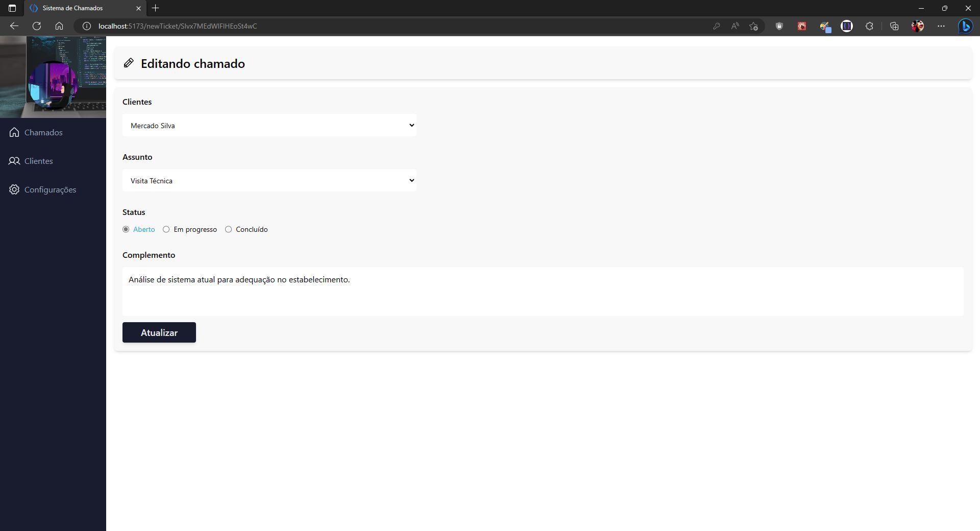Add the page to favorites
980x531 pixels.
[x=753, y=26]
